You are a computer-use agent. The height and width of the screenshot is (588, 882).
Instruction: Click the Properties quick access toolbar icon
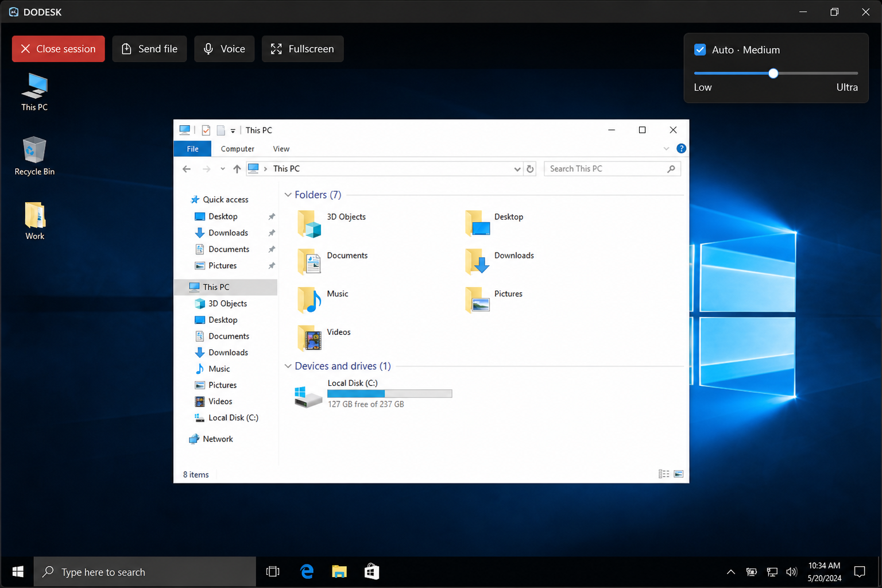206,130
